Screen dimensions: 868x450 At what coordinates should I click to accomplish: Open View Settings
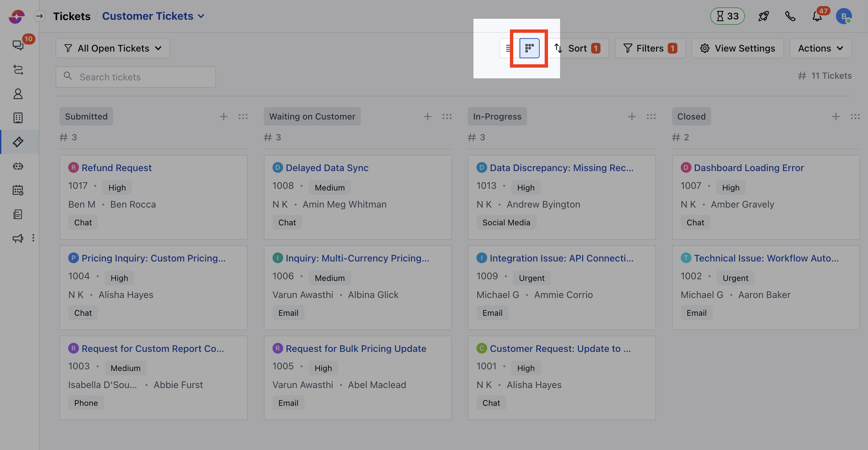pyautogui.click(x=738, y=48)
